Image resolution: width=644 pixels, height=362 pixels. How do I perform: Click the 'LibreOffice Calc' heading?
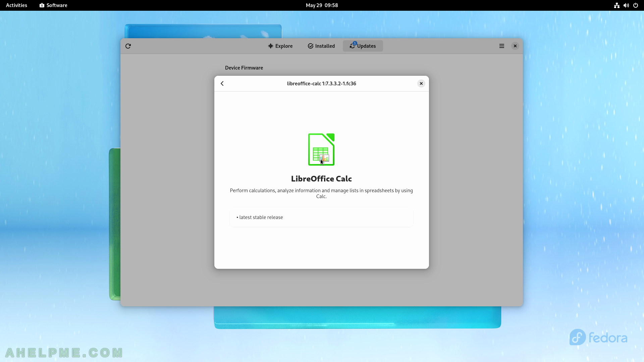point(321,179)
